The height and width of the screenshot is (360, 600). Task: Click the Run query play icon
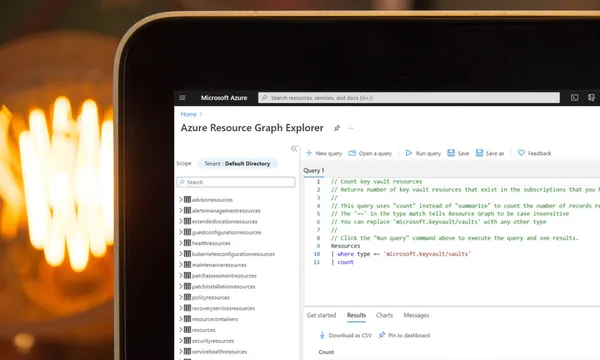tap(409, 153)
